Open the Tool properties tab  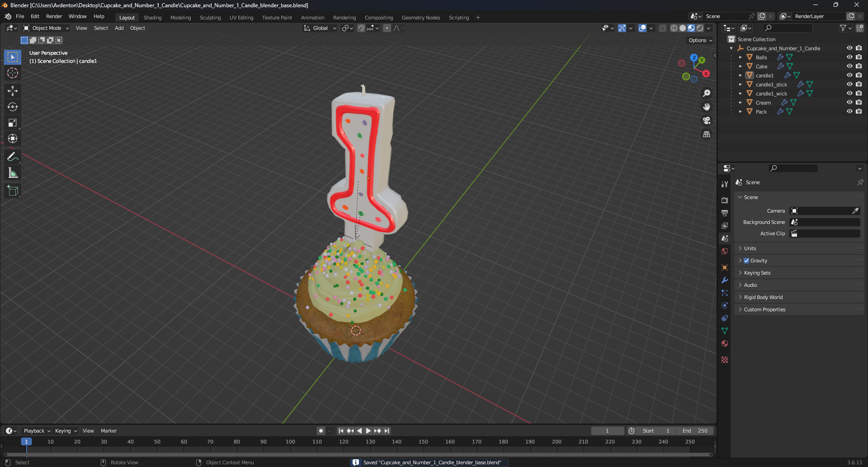[x=725, y=184]
